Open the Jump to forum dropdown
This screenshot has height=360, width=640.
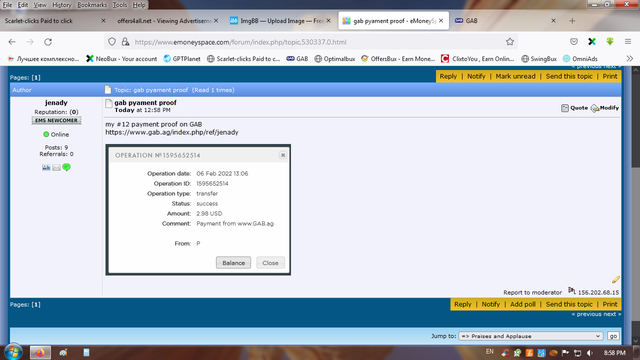click(x=531, y=336)
